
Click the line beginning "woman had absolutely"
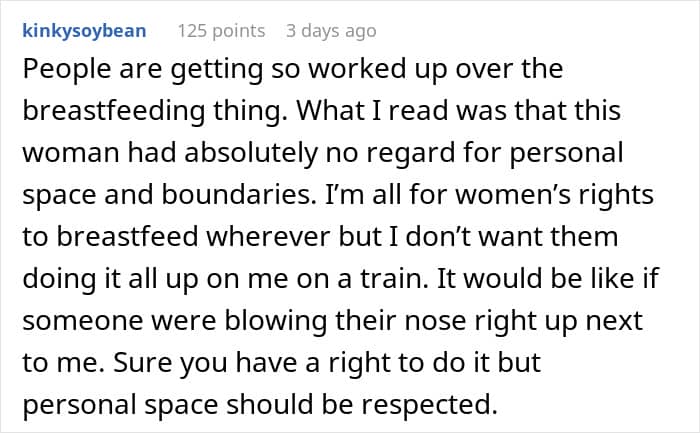tap(323, 153)
